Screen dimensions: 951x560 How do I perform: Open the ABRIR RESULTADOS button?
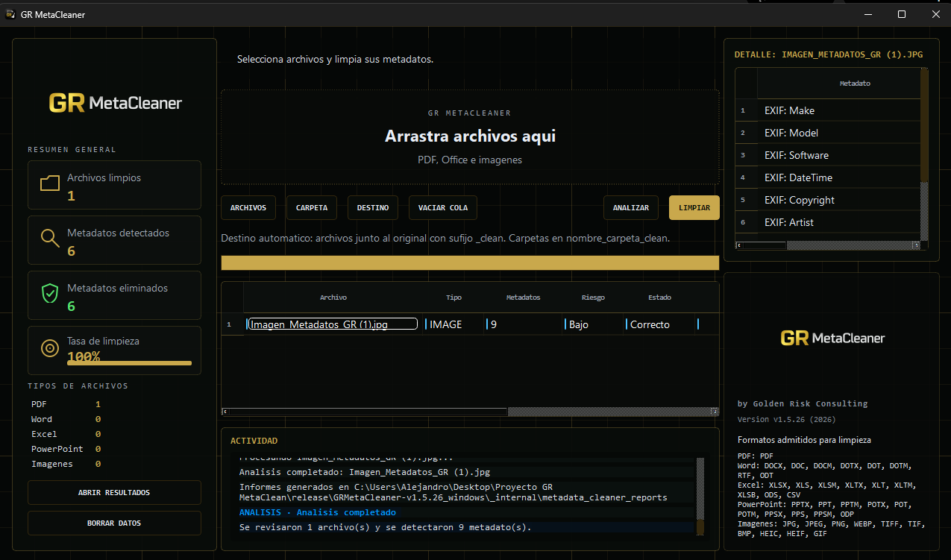click(x=114, y=493)
